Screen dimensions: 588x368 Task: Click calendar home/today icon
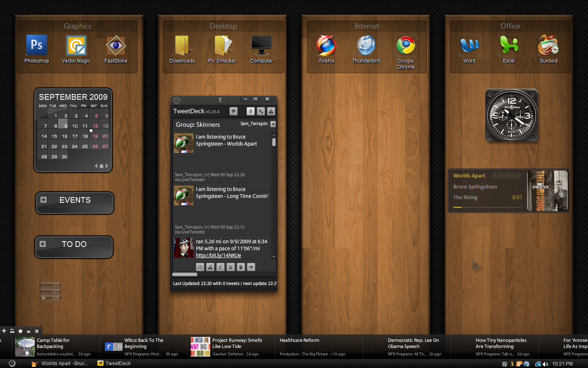point(101,166)
